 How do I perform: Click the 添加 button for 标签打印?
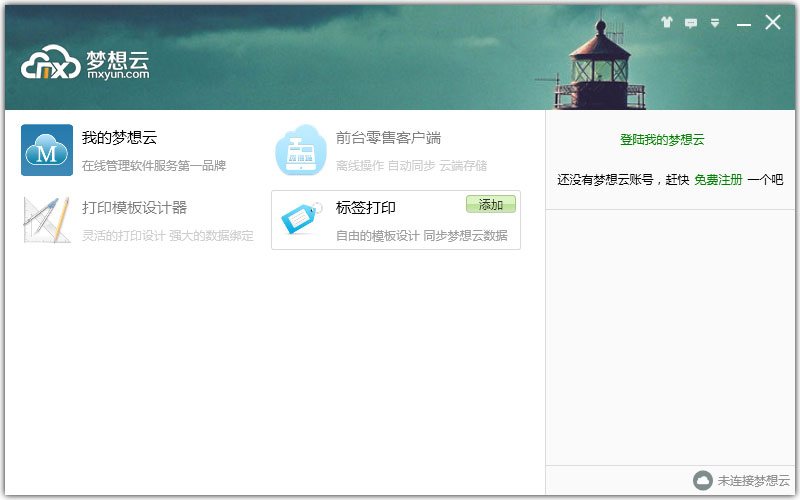point(491,205)
